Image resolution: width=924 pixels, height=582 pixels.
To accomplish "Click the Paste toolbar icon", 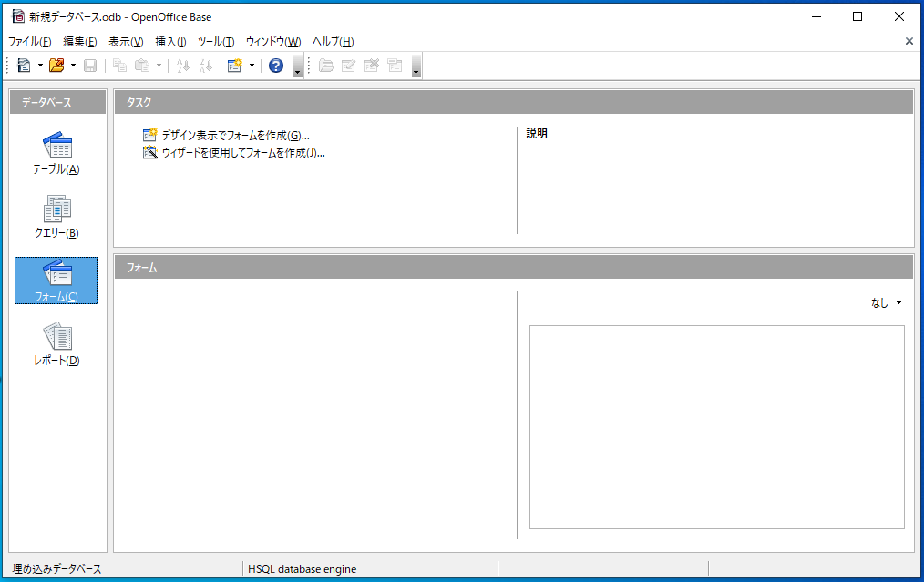I will (144, 65).
